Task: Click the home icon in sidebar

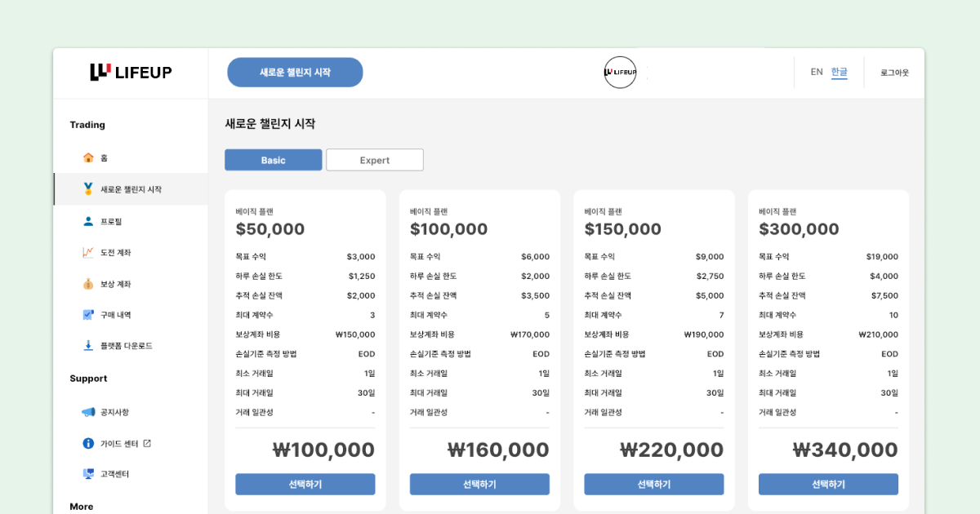Action: pyautogui.click(x=88, y=157)
